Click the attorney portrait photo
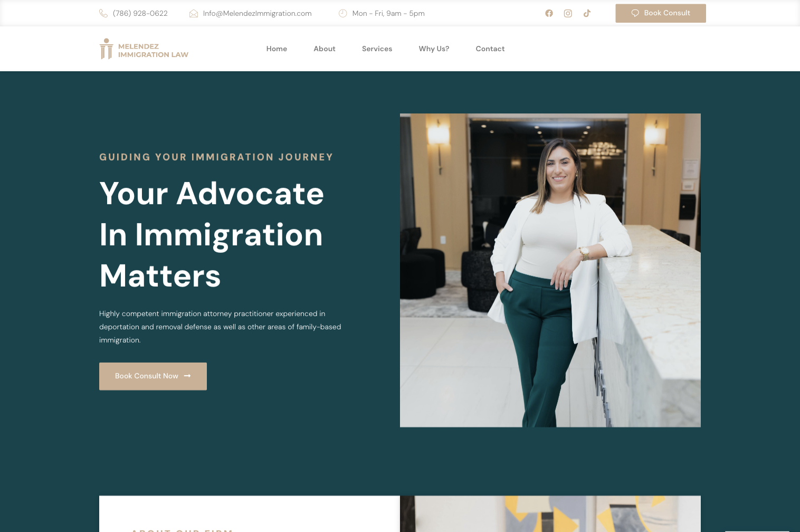The height and width of the screenshot is (532, 800). pyautogui.click(x=550, y=270)
